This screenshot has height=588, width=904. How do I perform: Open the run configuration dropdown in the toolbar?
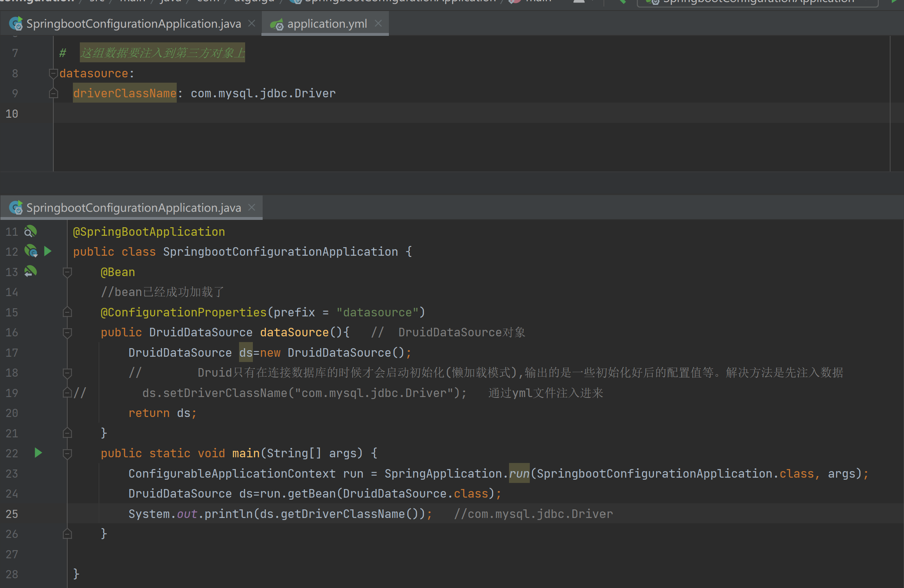tap(757, 2)
